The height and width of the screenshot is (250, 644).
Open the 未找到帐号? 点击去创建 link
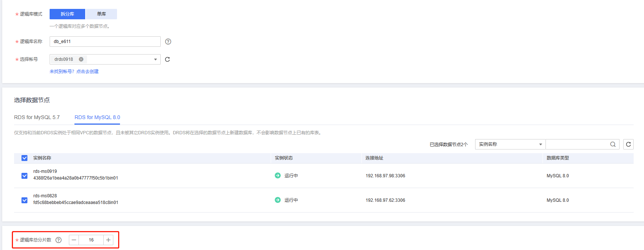point(74,72)
